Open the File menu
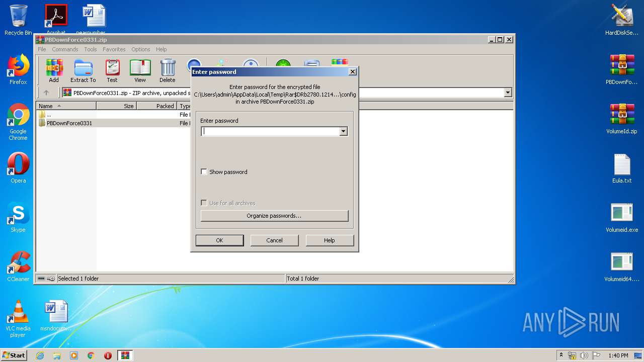Viewport: 644px width, 362px height. [x=42, y=49]
